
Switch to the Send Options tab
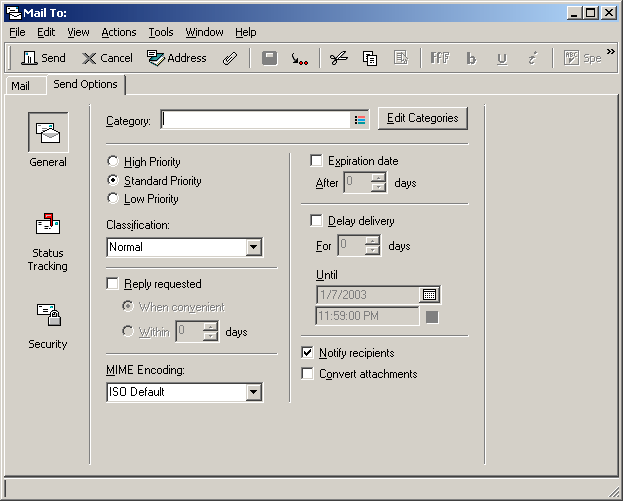pos(85,84)
